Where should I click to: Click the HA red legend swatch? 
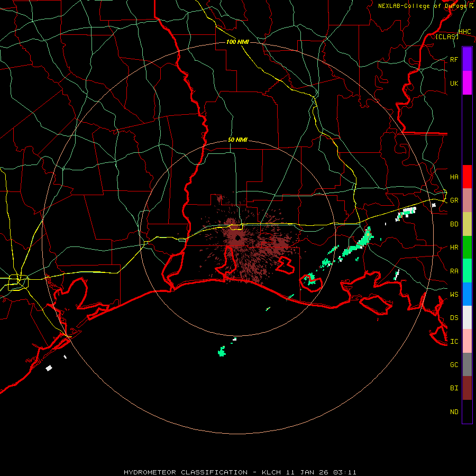[x=467, y=177]
